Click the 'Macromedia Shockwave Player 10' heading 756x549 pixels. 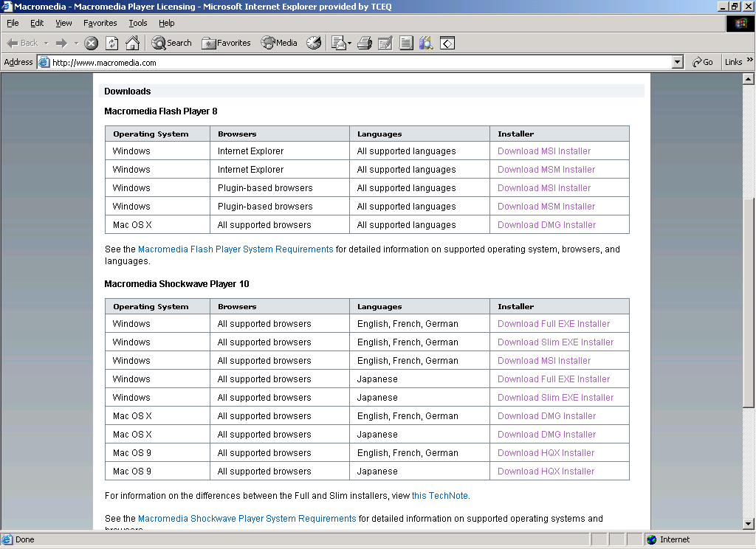pos(176,284)
